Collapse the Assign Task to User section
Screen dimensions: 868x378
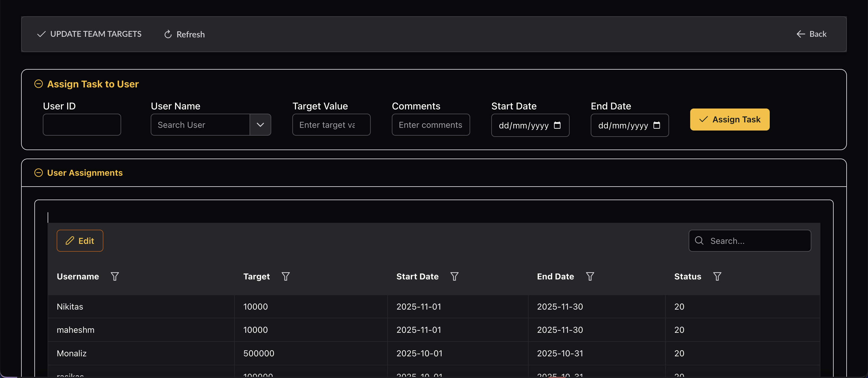click(x=39, y=84)
